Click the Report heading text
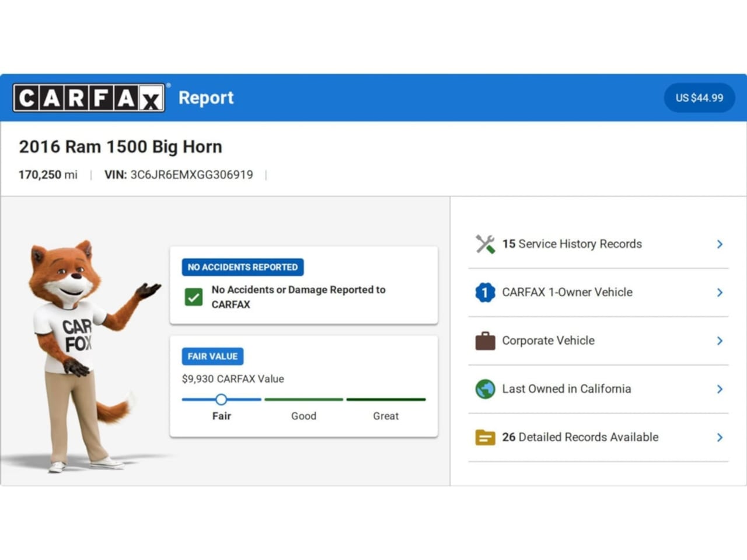This screenshot has width=747, height=560. 206,97
